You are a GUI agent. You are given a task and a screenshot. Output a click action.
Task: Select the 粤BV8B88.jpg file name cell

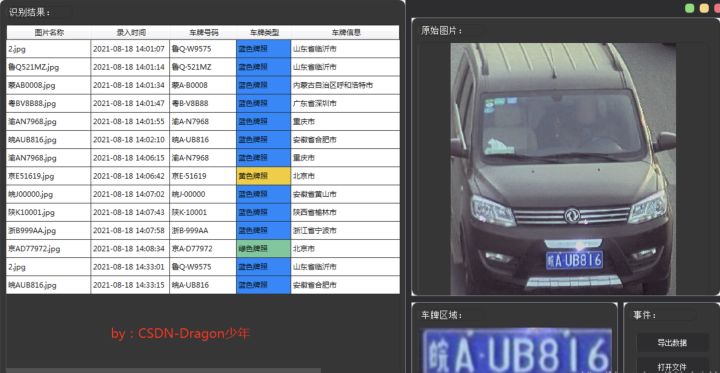[49, 103]
